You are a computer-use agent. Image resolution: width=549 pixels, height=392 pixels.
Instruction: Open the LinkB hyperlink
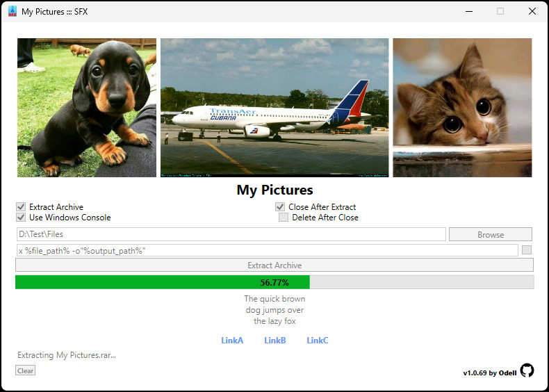pos(275,341)
